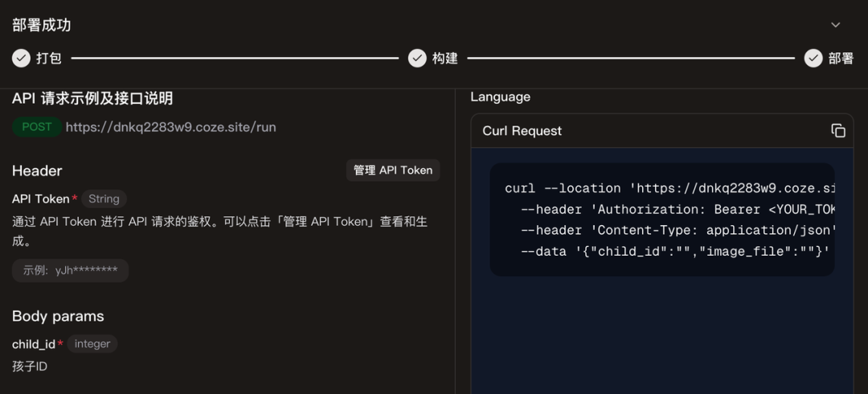The image size is (868, 394).
Task: Click the 部署成功 heading
Action: [x=42, y=26]
